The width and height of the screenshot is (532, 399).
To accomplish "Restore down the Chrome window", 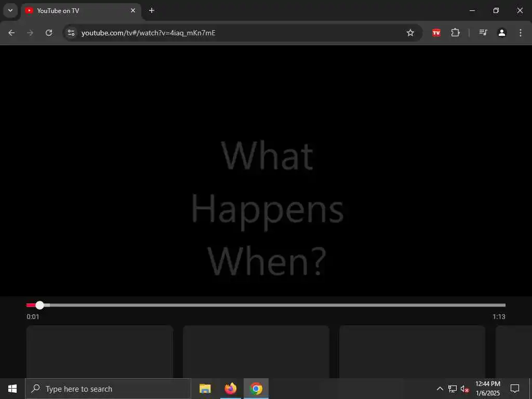I will [x=496, y=10].
